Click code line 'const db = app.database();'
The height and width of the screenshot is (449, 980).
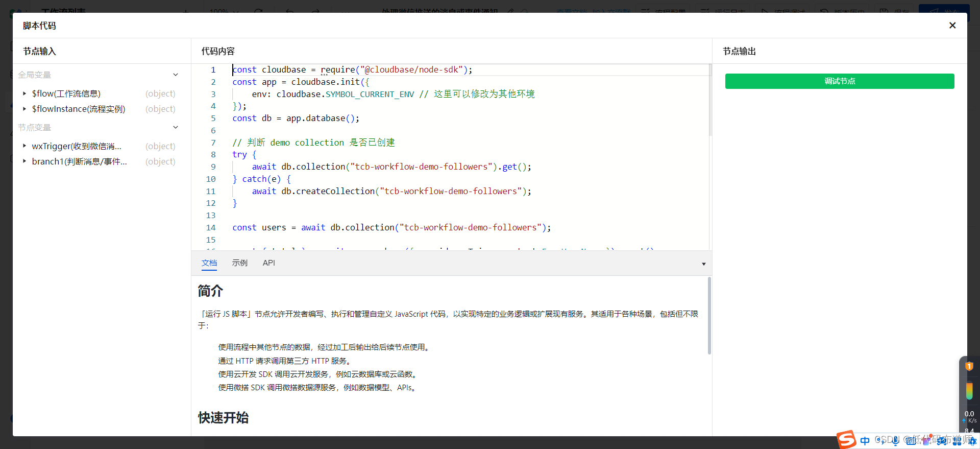tap(296, 119)
